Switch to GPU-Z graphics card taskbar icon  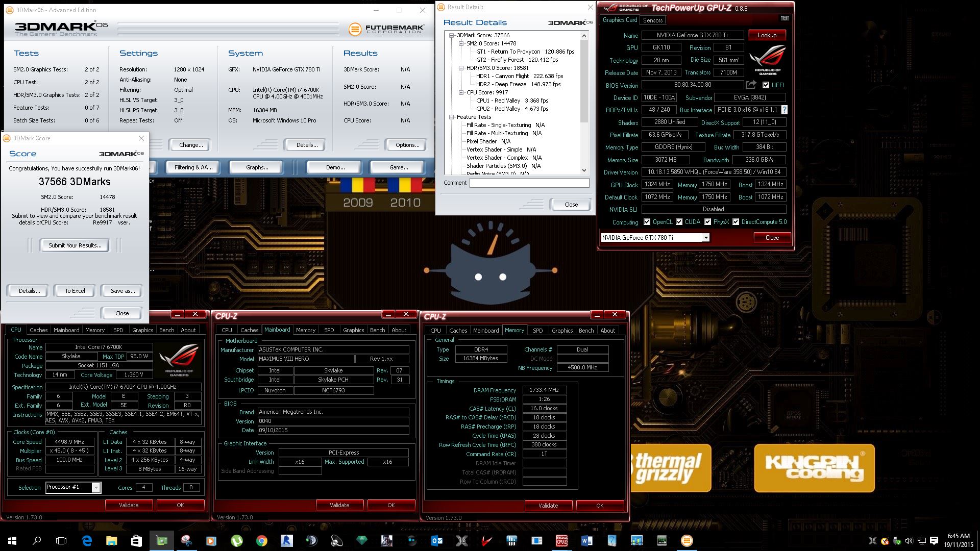click(x=161, y=541)
